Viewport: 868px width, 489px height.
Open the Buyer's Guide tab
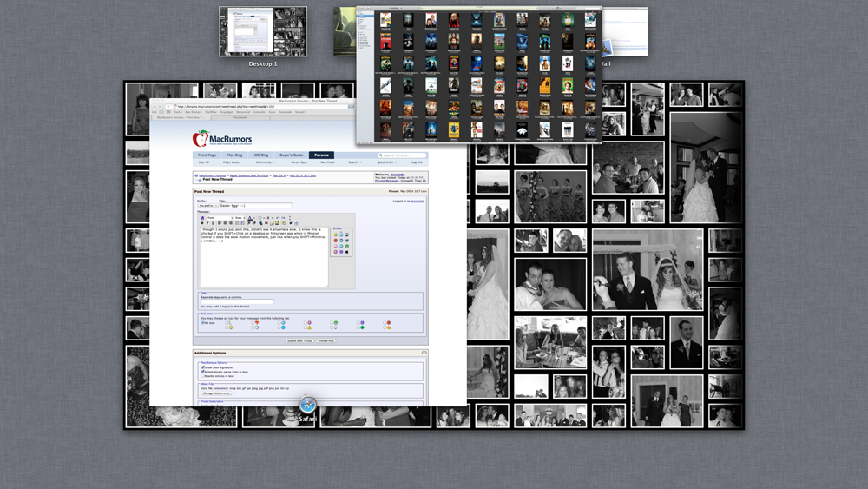pos(291,155)
